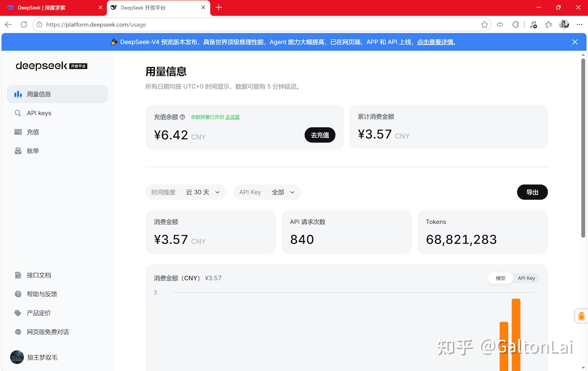The width and height of the screenshot is (588, 371).
Task: Open 接口文档 in the sidebar
Action: 57,275
